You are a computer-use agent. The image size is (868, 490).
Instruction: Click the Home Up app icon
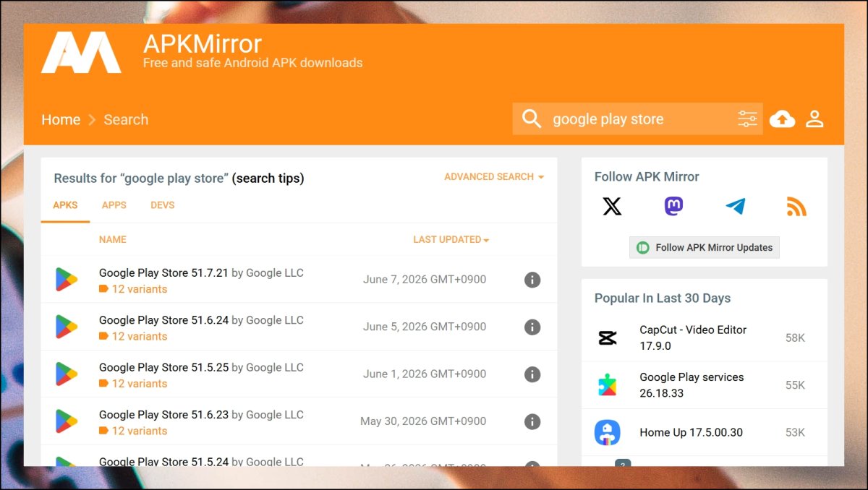pyautogui.click(x=608, y=432)
